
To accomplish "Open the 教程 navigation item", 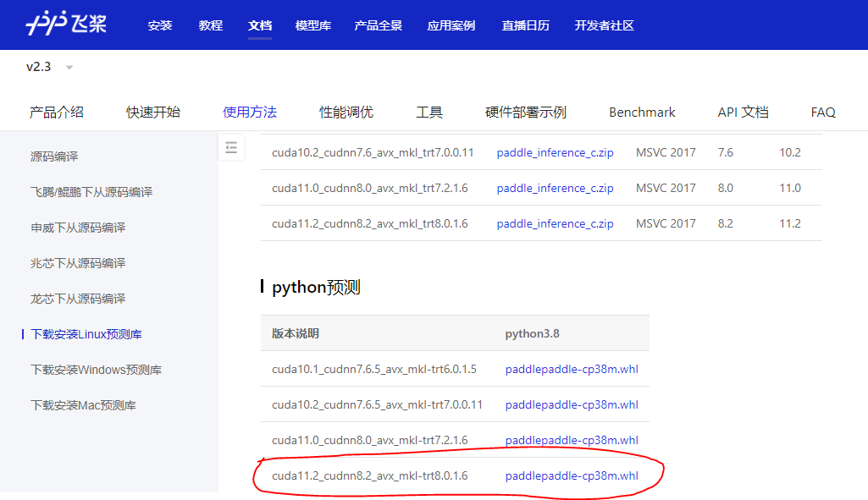I will (x=211, y=25).
